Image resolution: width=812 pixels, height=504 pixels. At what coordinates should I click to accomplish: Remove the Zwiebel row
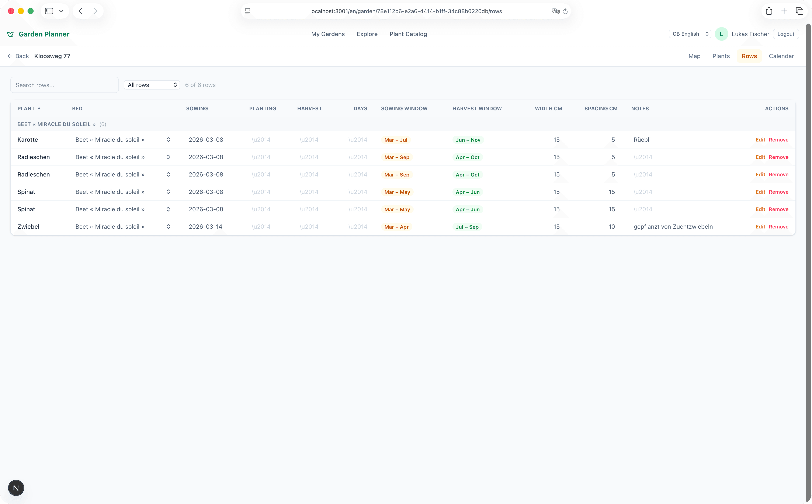tap(778, 227)
